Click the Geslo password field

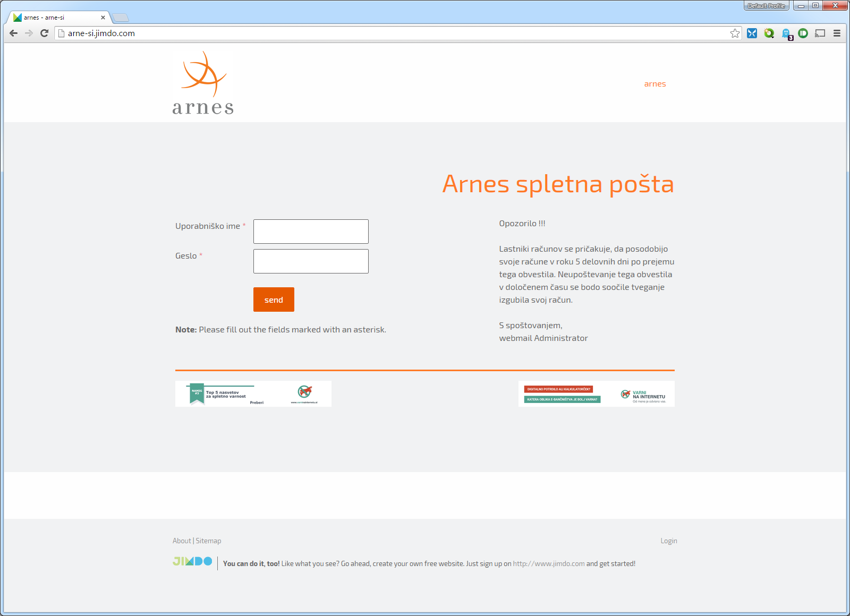(311, 261)
